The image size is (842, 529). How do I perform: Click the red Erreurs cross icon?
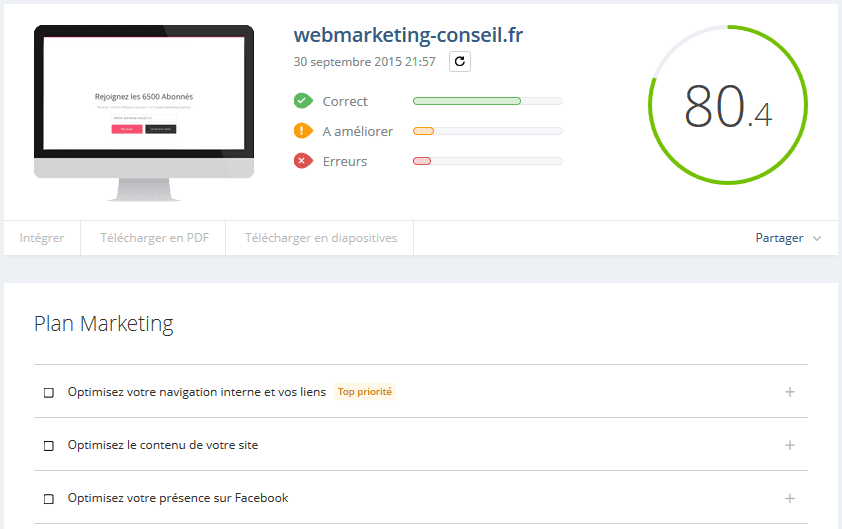[x=303, y=161]
